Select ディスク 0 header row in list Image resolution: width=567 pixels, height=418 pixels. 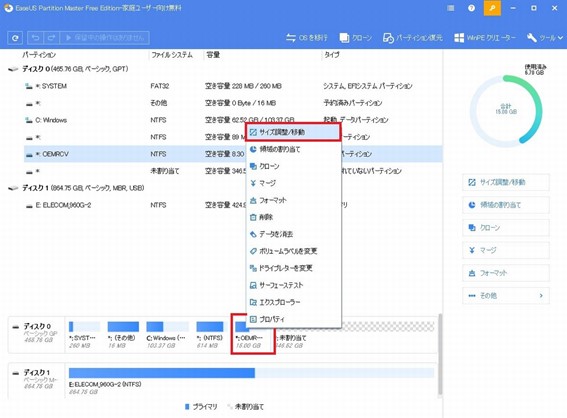pos(224,69)
